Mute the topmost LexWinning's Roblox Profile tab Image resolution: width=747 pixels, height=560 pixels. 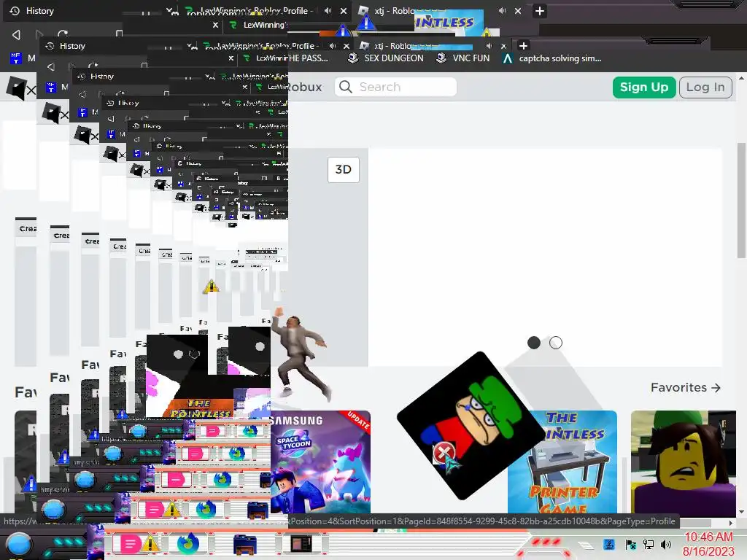click(x=328, y=10)
